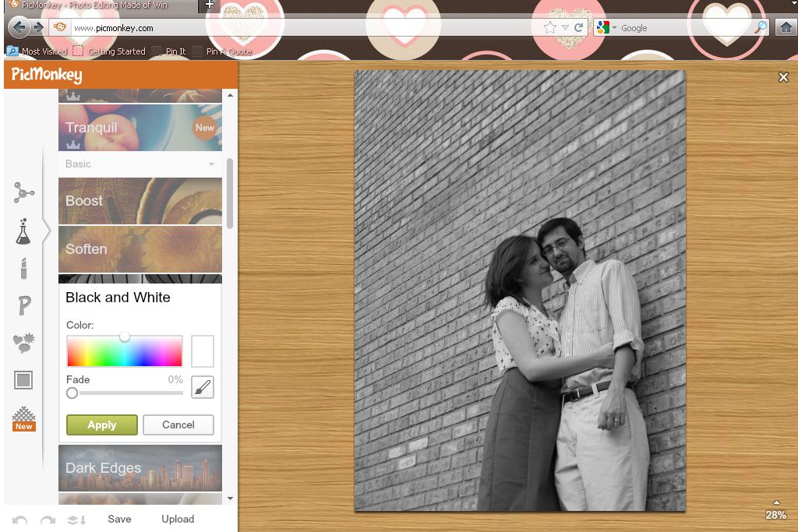Viewport: 798px width, 532px height.
Task: Open the Most Visited bookmark
Action: 37,51
